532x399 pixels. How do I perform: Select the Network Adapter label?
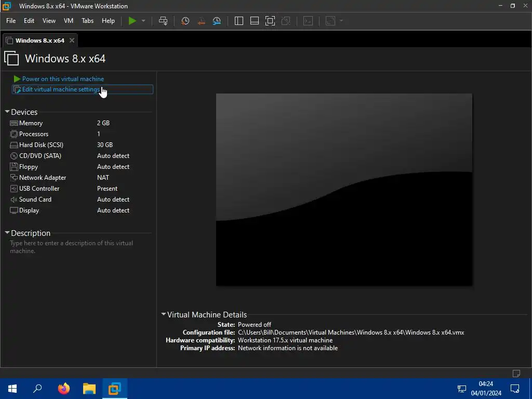[43, 178]
